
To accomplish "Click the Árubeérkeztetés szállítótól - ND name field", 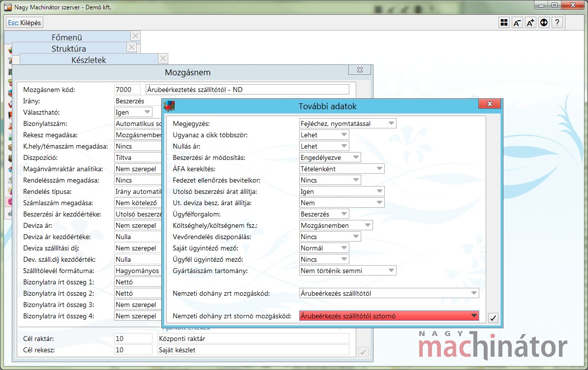I will point(247,90).
